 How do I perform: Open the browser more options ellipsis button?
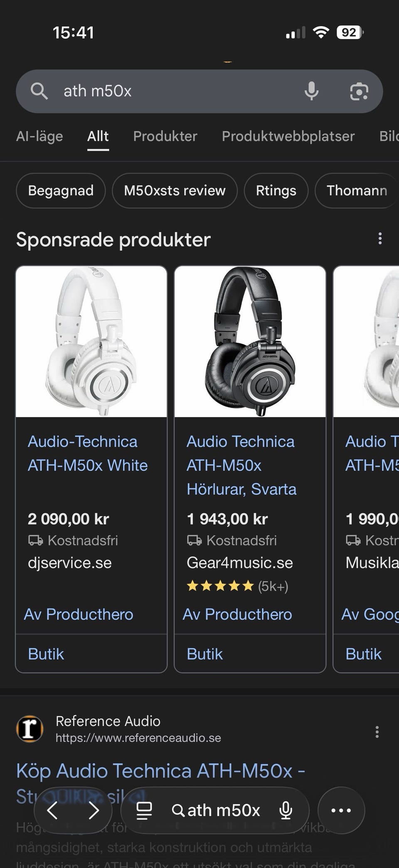(x=341, y=810)
